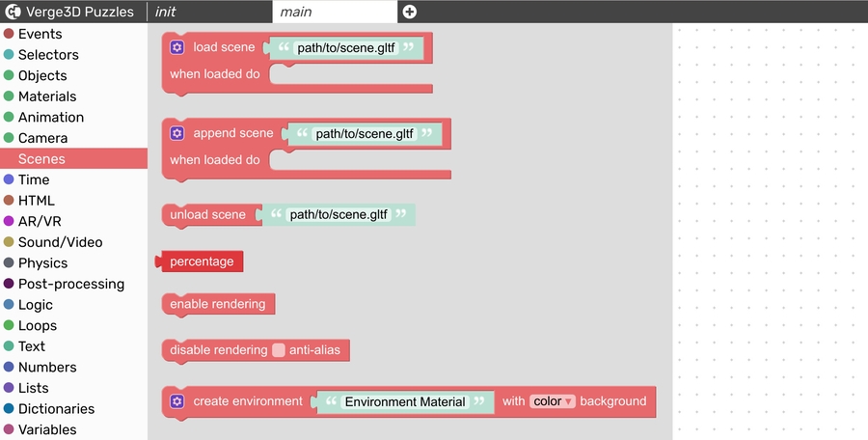The height and width of the screenshot is (440, 868).
Task: Select the Animation category
Action: (x=50, y=117)
